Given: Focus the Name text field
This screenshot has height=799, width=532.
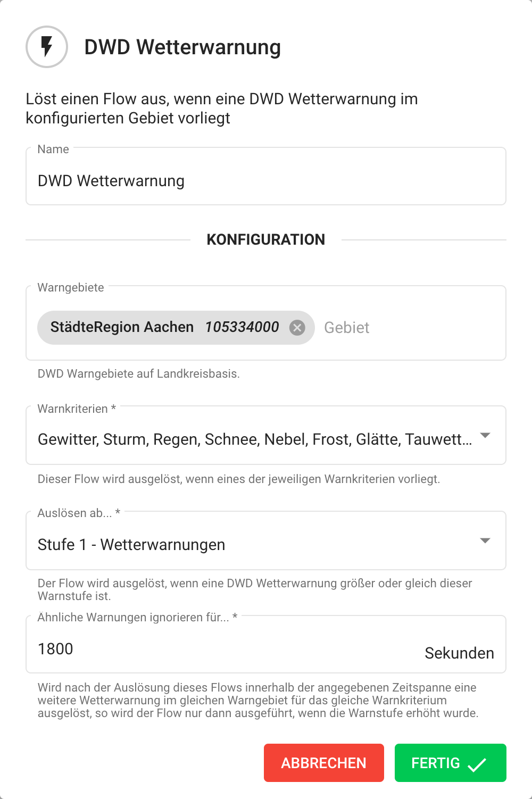Looking at the screenshot, I should (x=265, y=181).
